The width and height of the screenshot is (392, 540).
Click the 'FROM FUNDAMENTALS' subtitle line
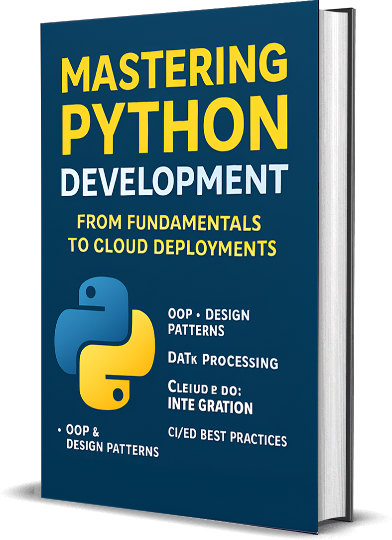[x=169, y=222]
